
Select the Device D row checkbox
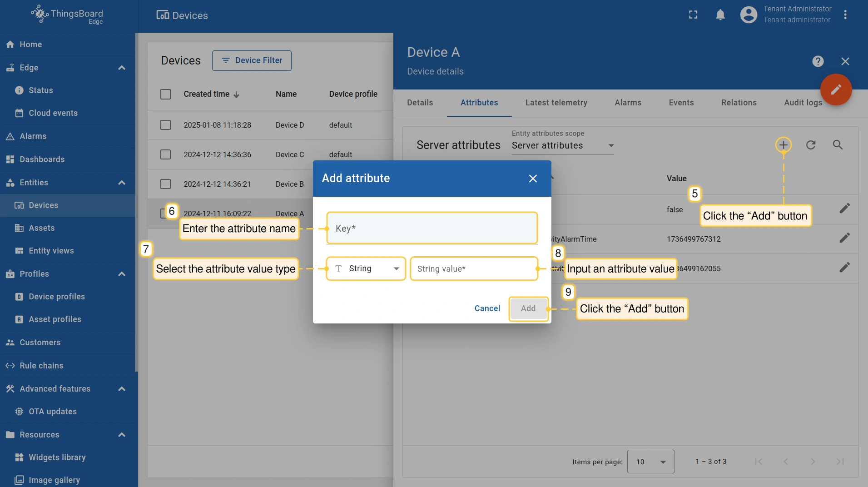pos(166,125)
